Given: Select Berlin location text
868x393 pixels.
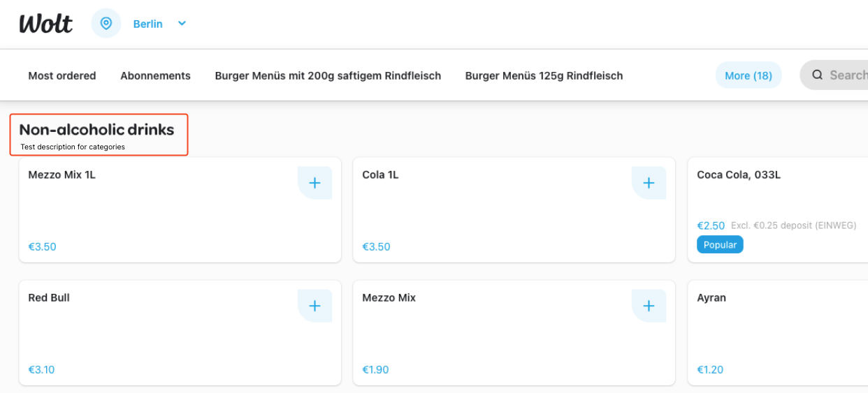Looking at the screenshot, I should pos(148,24).
